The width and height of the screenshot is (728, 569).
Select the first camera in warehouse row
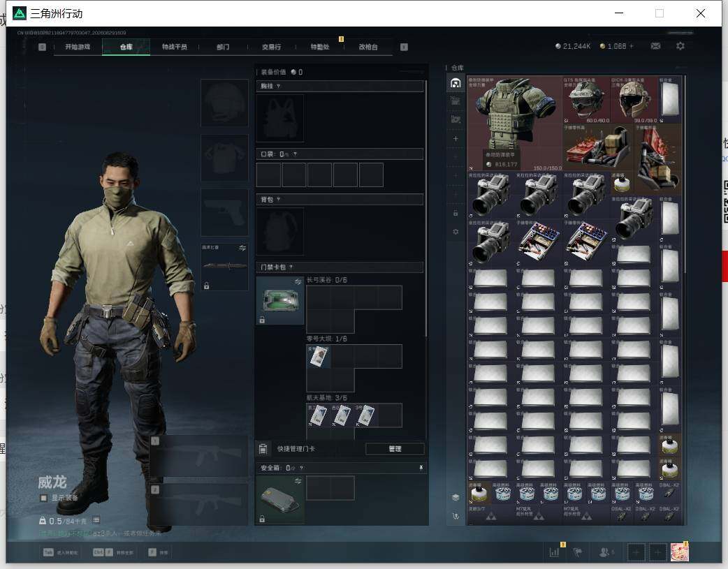coord(490,195)
